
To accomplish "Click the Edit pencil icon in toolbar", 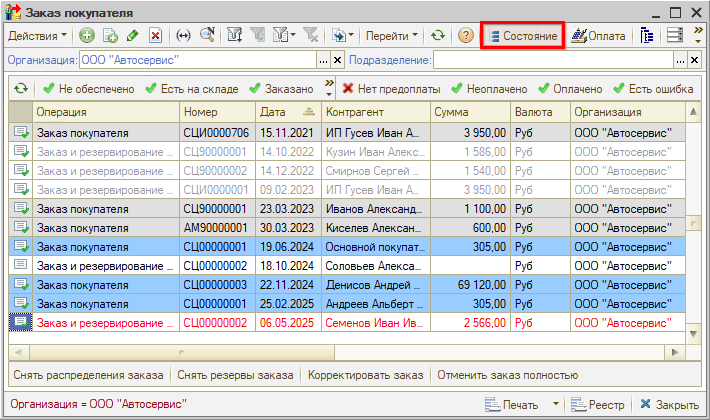I will (132, 36).
